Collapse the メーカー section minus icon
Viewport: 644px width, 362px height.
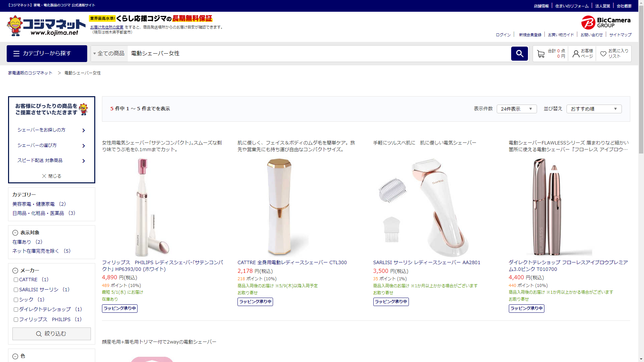(x=15, y=270)
